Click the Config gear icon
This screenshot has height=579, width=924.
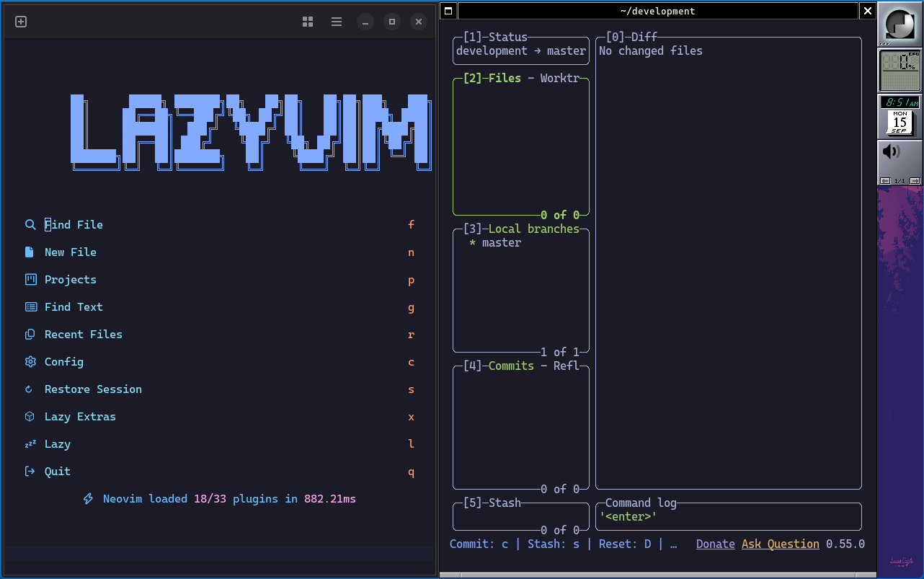pyautogui.click(x=30, y=361)
